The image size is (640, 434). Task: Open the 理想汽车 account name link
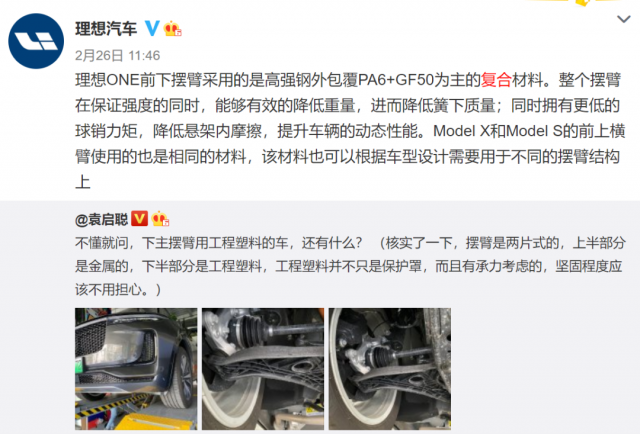pos(106,29)
